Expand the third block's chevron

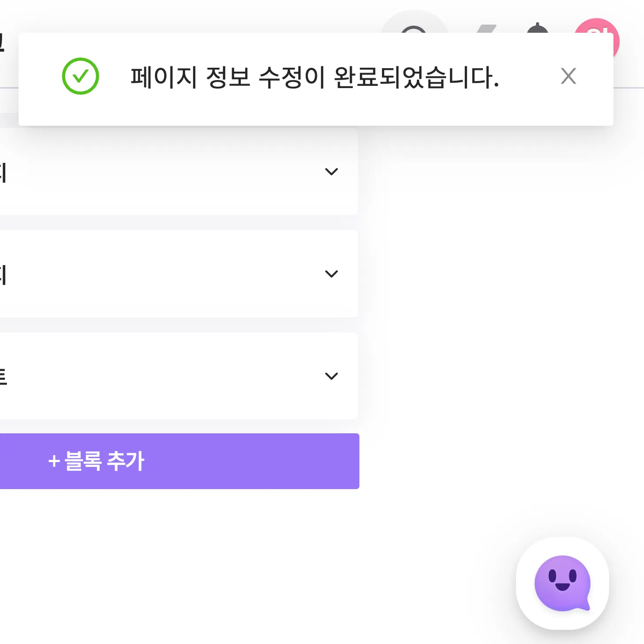click(331, 376)
